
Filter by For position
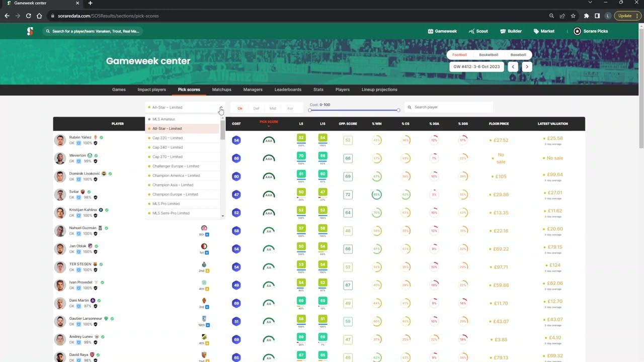point(290,108)
